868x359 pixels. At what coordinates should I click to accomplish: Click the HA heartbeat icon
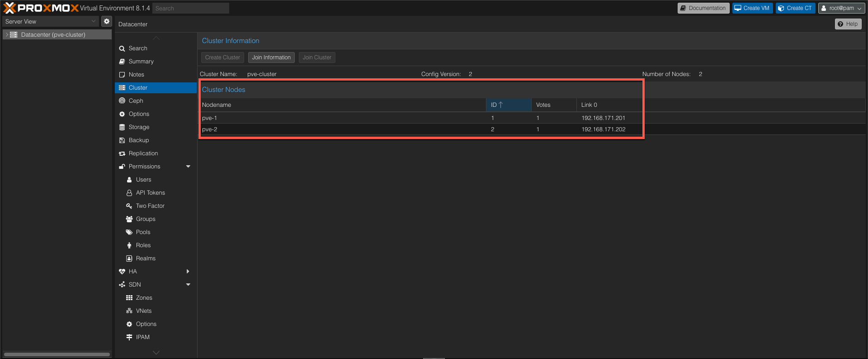(x=122, y=272)
